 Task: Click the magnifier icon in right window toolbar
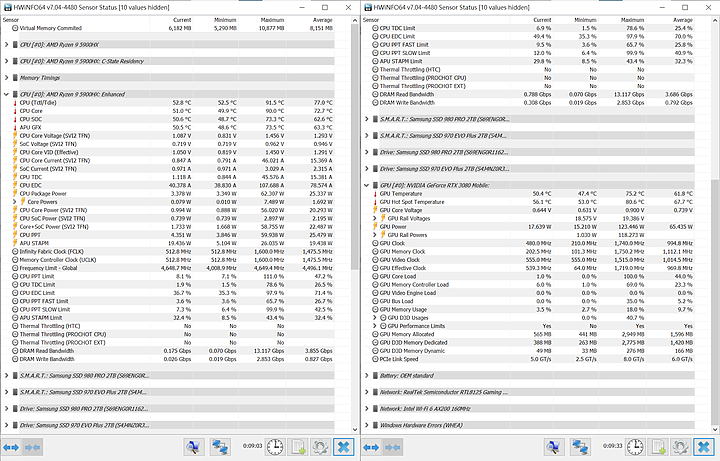coord(554,447)
